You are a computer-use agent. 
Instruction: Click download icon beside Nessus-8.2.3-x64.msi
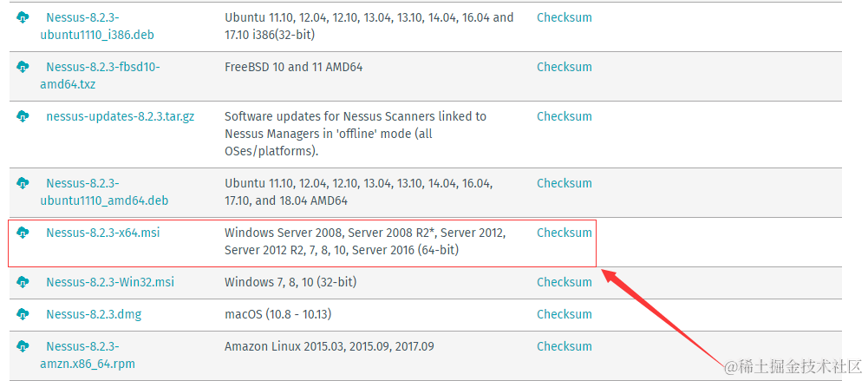click(23, 233)
